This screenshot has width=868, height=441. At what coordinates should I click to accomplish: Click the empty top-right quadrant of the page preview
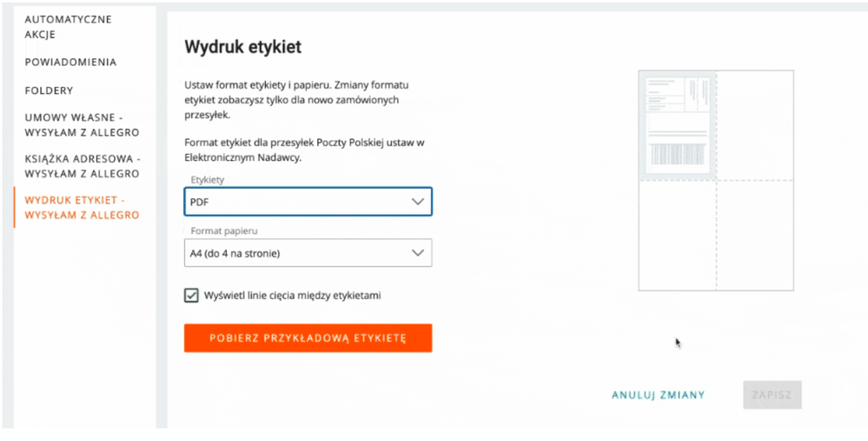click(x=754, y=125)
